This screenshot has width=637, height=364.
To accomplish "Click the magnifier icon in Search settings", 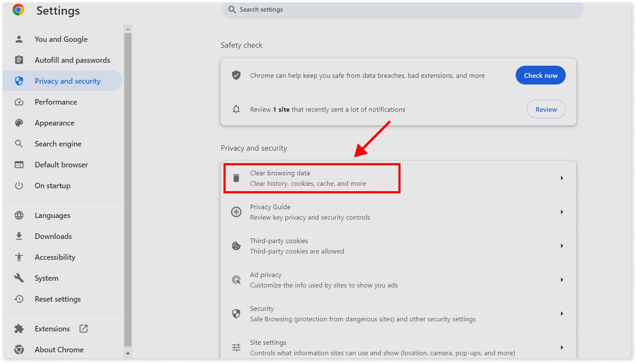I will click(x=232, y=9).
